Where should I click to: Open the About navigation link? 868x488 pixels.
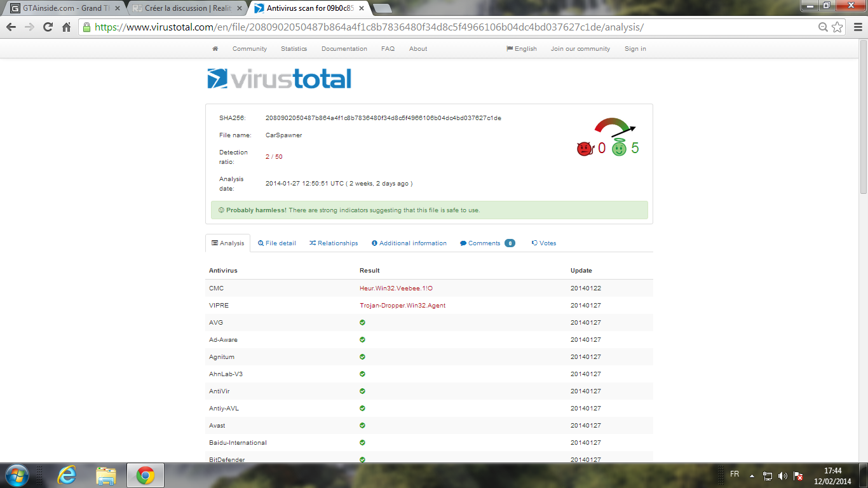[x=418, y=49]
